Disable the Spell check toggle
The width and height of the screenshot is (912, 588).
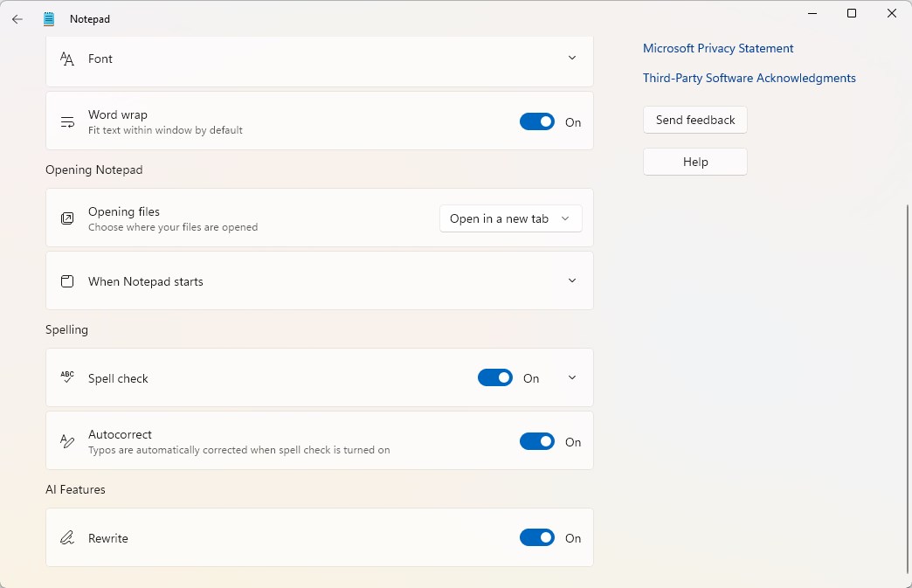point(494,378)
